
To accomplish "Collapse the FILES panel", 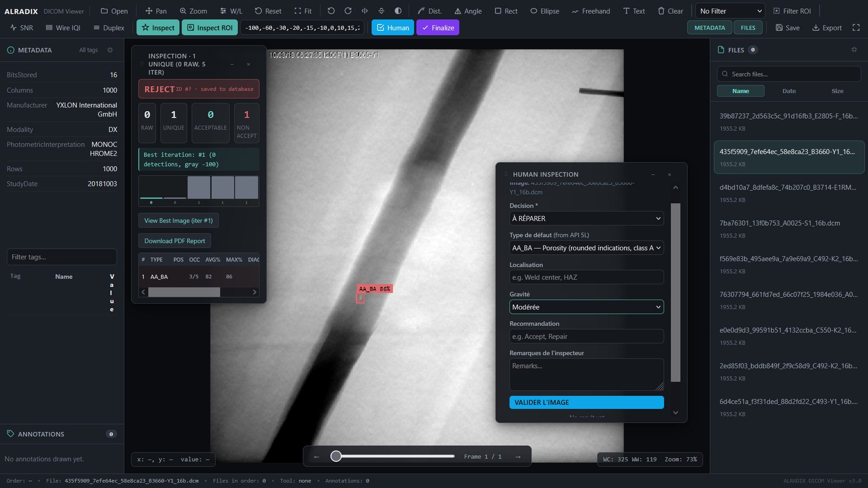I will click(854, 50).
